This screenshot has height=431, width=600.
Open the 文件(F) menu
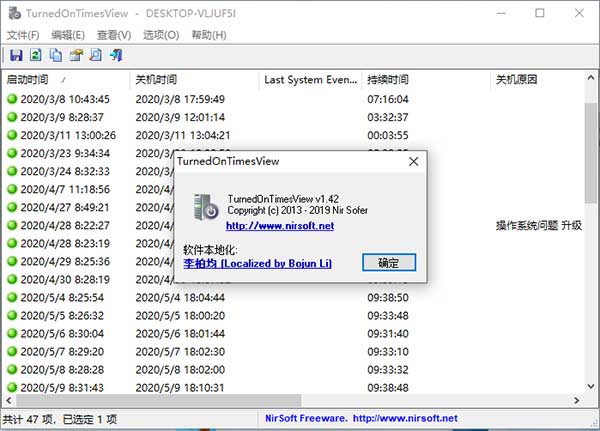point(23,35)
